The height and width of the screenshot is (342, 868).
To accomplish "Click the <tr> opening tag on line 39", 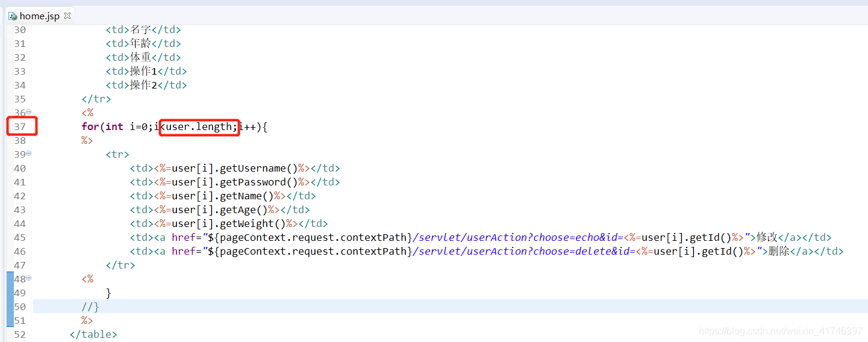I will [x=117, y=154].
